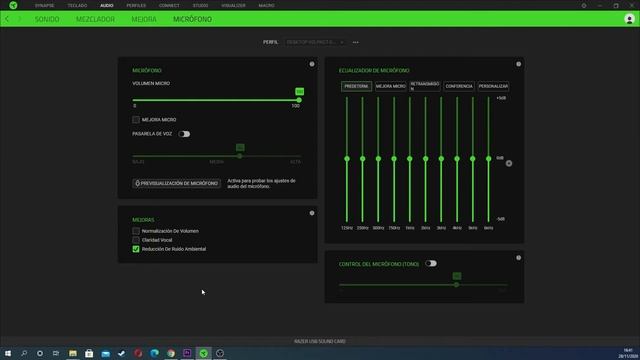Click the Pasarela de Voz level slider
This screenshot has width=640, height=360.
[x=216, y=156]
